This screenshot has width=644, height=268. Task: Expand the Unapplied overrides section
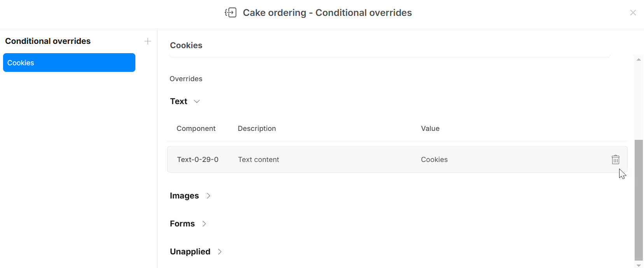(220, 252)
